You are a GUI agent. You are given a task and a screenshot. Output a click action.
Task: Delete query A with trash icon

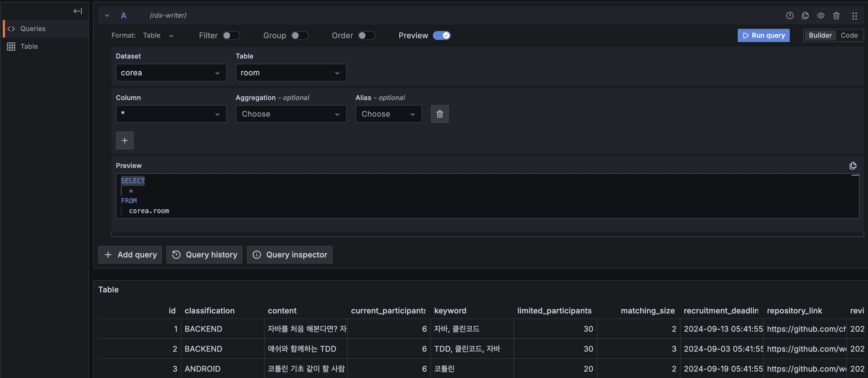click(x=836, y=16)
